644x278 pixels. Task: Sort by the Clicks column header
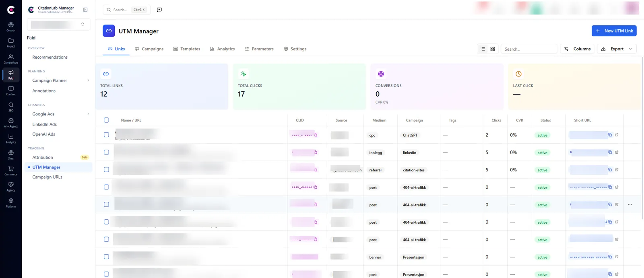496,120
